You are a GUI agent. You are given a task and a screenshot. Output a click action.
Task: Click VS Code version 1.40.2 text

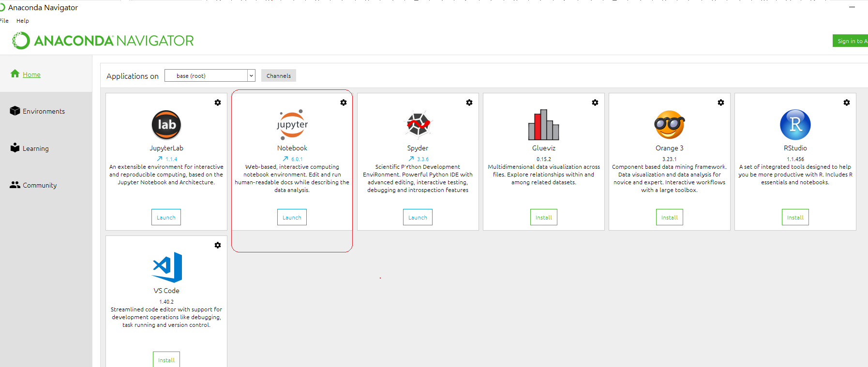click(x=166, y=302)
